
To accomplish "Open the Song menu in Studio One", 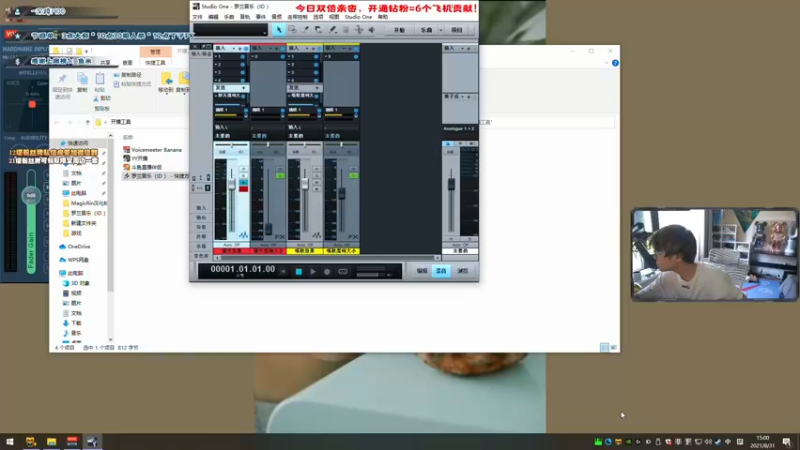I will (x=229, y=17).
